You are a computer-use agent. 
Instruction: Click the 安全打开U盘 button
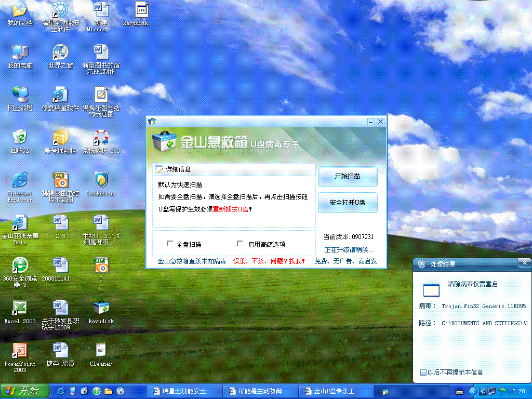[x=348, y=203]
